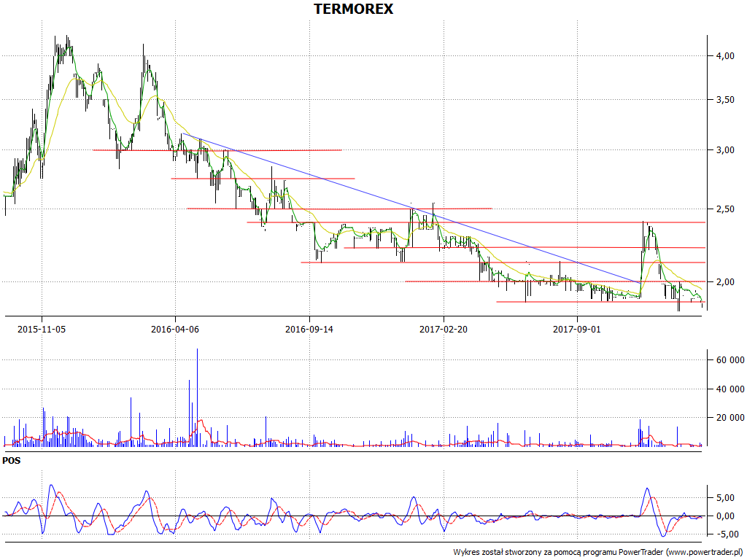The width and height of the screenshot is (747, 560).
Task: Click the 5,00 oscillator axis label
Action: [726, 498]
